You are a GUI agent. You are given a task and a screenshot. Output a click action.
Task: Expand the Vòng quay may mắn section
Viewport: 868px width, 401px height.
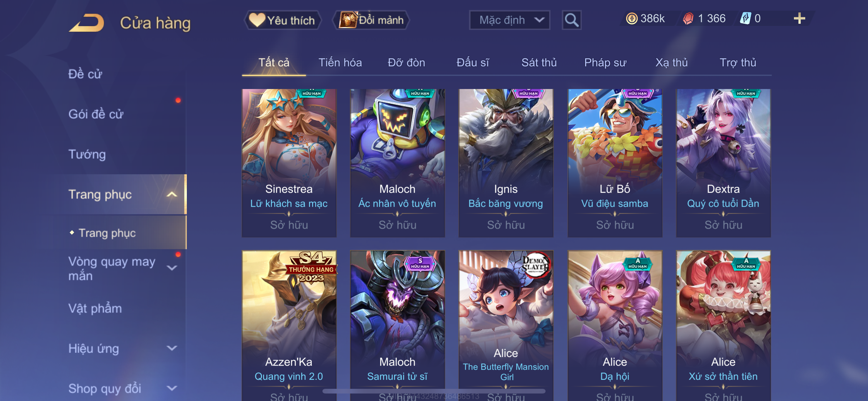click(172, 268)
